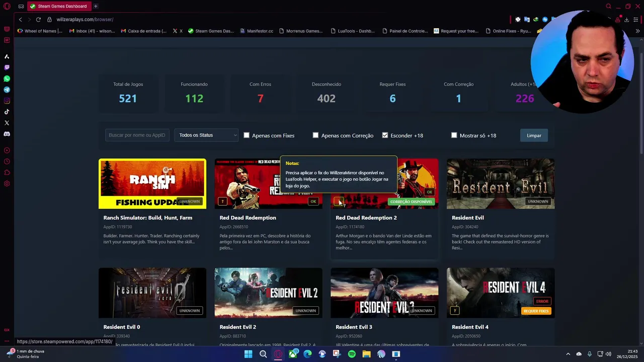Open Twitch in the Opera sidebar

(x=7, y=67)
